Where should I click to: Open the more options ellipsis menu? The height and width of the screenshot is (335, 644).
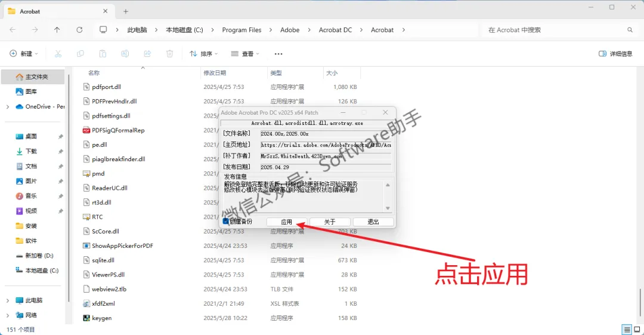[278, 54]
